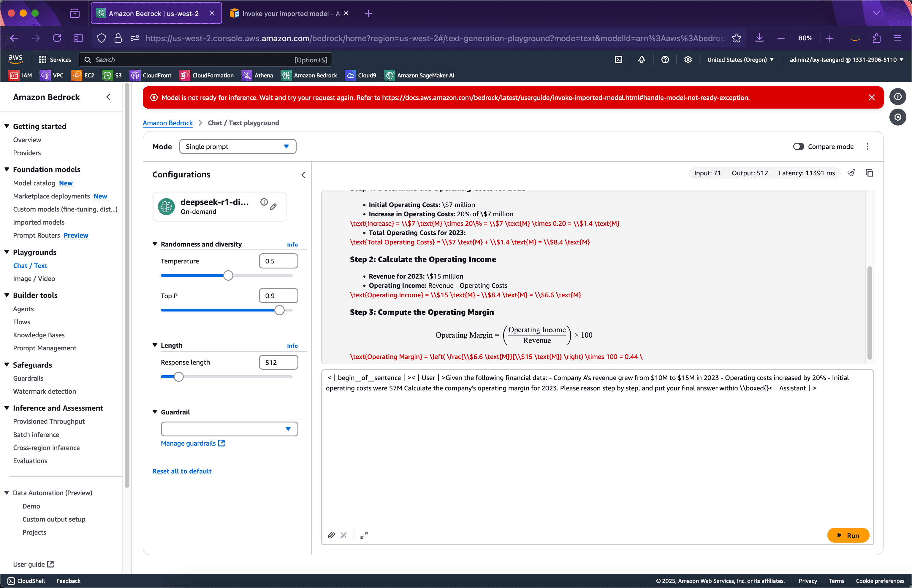Image resolution: width=912 pixels, height=588 pixels.
Task: Click the Top P value field
Action: coord(278,296)
